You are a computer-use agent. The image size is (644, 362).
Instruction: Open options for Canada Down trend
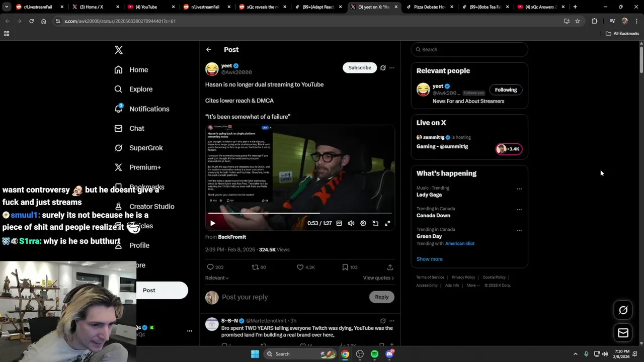click(x=519, y=210)
